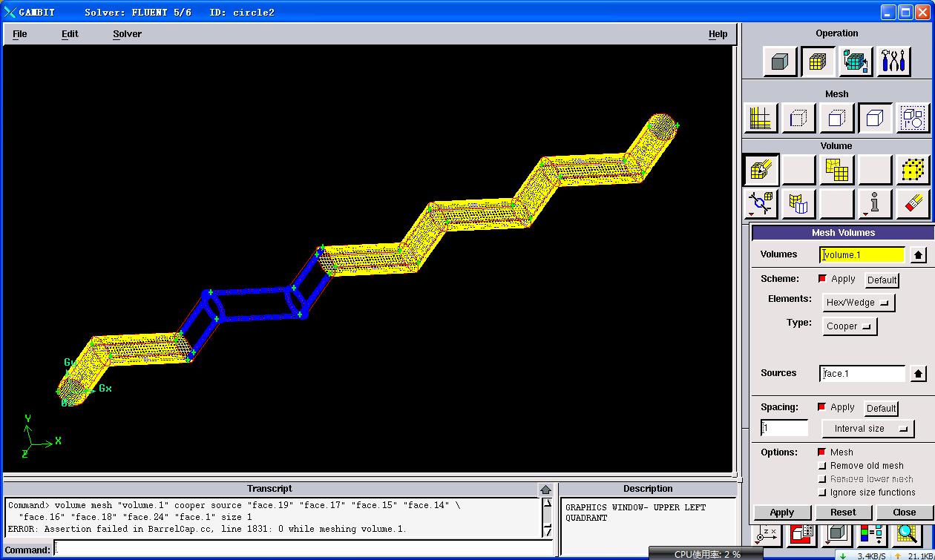Click the Zones operation teal cube icon
The width and height of the screenshot is (935, 560).
856,62
